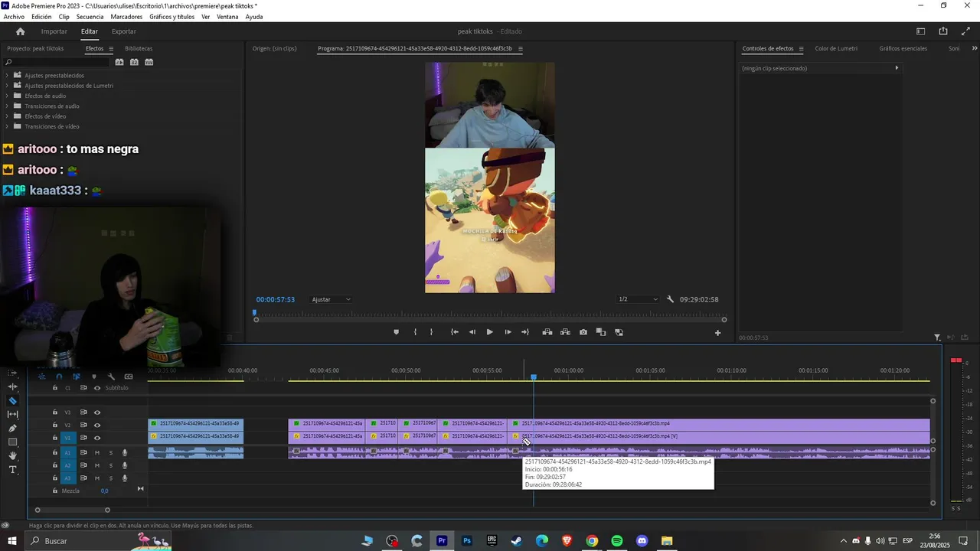980x551 pixels.
Task: Toggle V2 track output eye
Action: (97, 425)
